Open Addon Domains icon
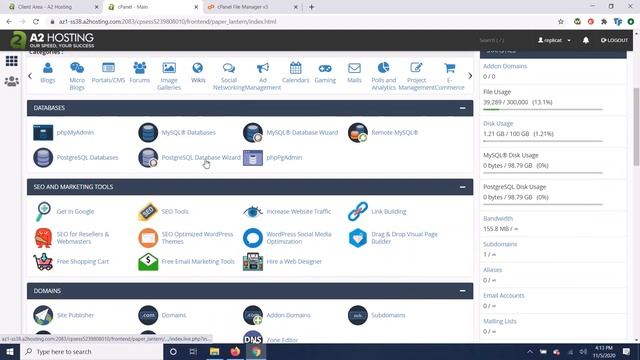This screenshot has width=640, height=360. pos(253,315)
